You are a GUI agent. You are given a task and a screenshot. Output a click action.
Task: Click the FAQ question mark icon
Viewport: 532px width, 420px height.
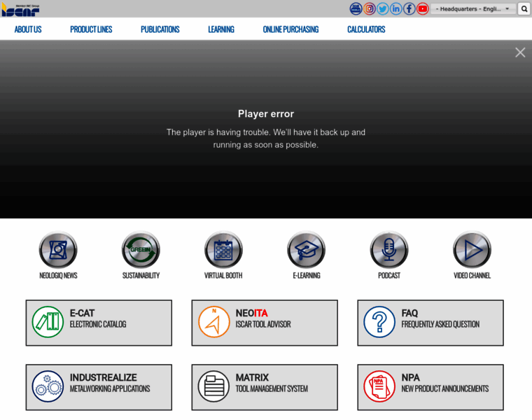pyautogui.click(x=379, y=322)
